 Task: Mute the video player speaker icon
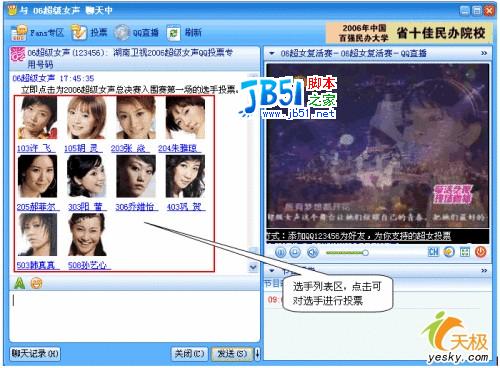[x=313, y=252]
